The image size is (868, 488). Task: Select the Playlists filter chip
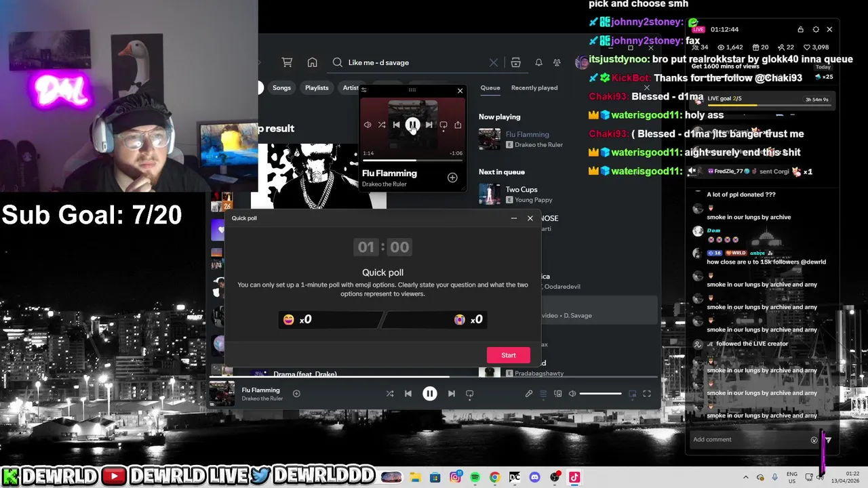coord(317,87)
